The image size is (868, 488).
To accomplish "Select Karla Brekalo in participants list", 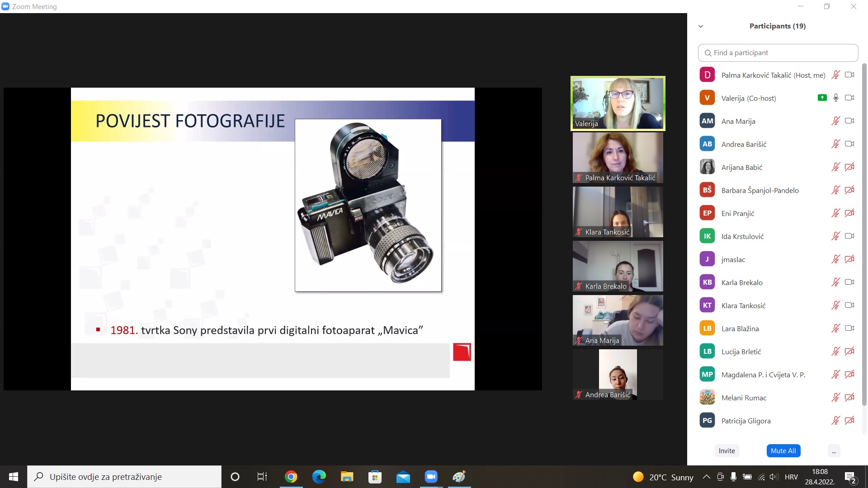I will coord(742,282).
